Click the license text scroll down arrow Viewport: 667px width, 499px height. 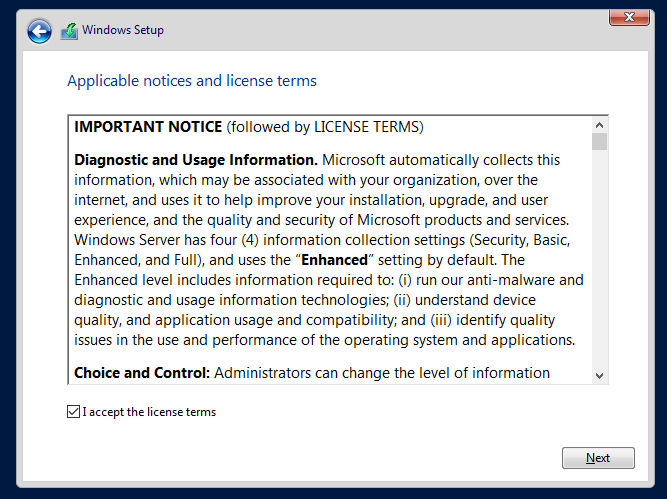[x=599, y=376]
